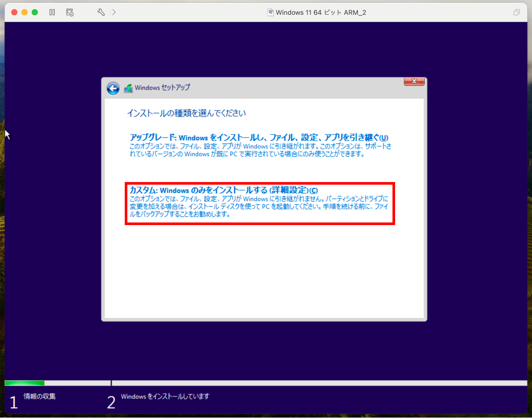Click the macOS red close window button

coord(14,12)
